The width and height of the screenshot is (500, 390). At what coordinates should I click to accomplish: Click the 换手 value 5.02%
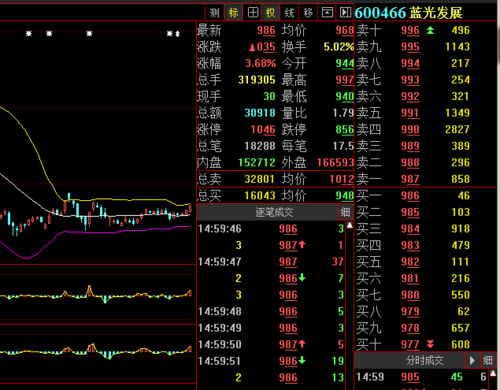pos(339,47)
